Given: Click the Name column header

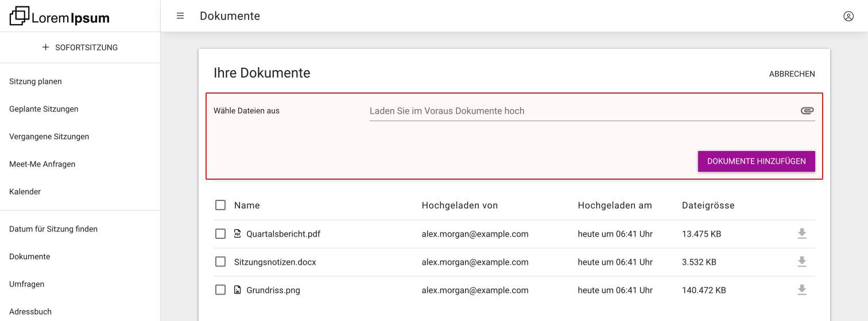Looking at the screenshot, I should pyautogui.click(x=247, y=205).
